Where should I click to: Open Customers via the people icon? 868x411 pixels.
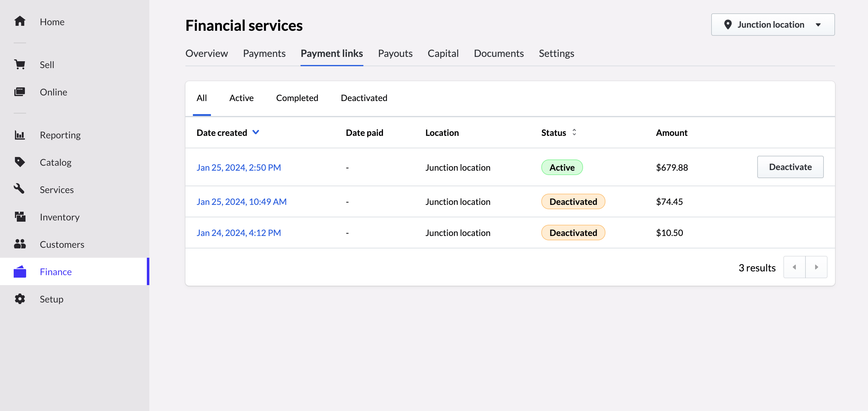tap(20, 244)
